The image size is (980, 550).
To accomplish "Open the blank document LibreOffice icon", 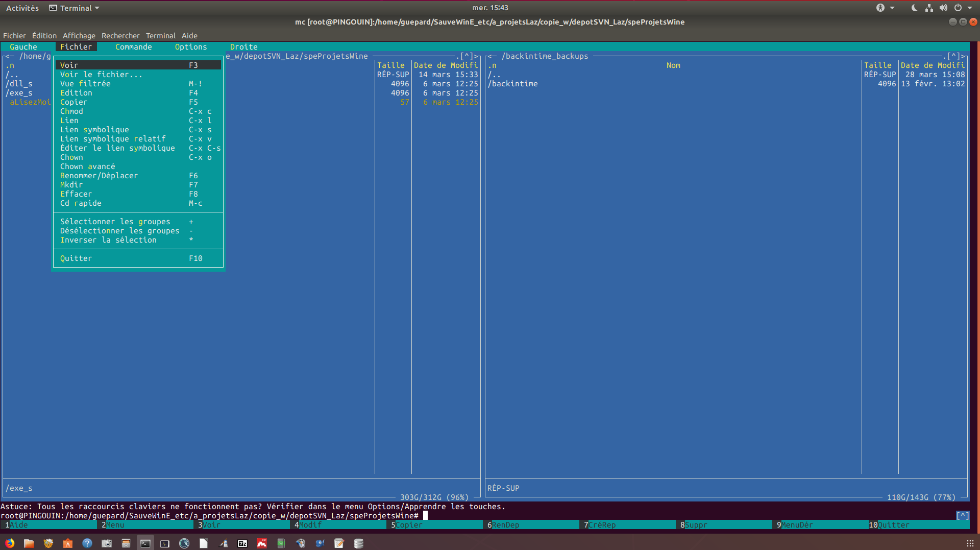I will 204,543.
